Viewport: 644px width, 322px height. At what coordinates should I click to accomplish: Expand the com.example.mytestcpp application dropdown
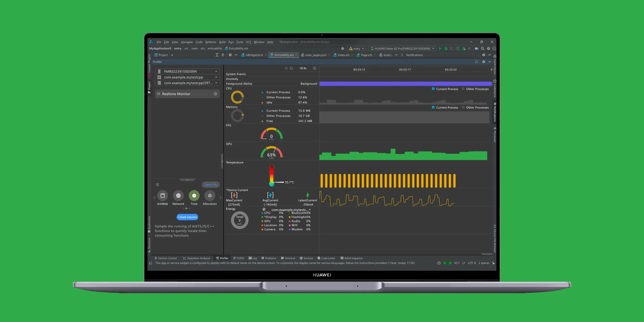coord(187,77)
